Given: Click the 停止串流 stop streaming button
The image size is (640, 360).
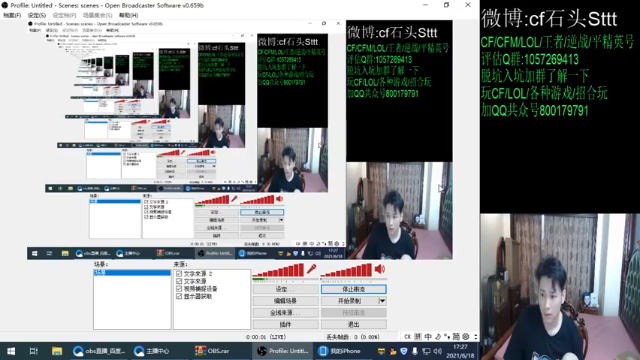Looking at the screenshot, I should click(353, 289).
